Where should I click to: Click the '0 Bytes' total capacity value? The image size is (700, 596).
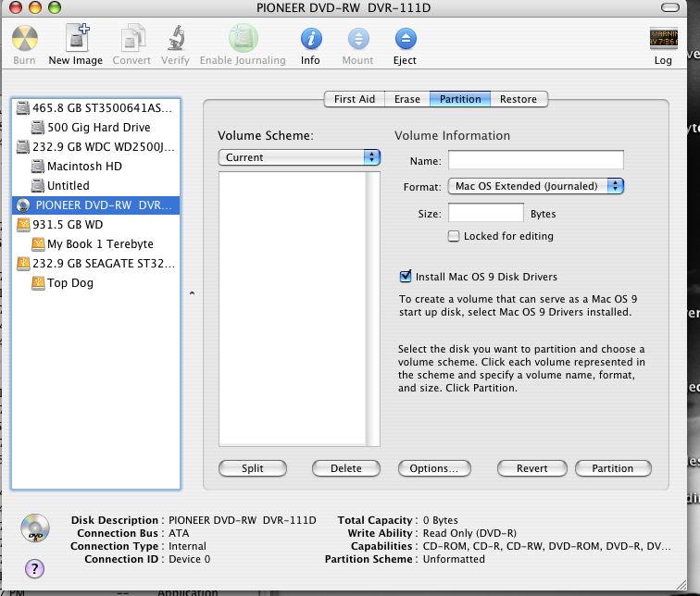point(440,520)
